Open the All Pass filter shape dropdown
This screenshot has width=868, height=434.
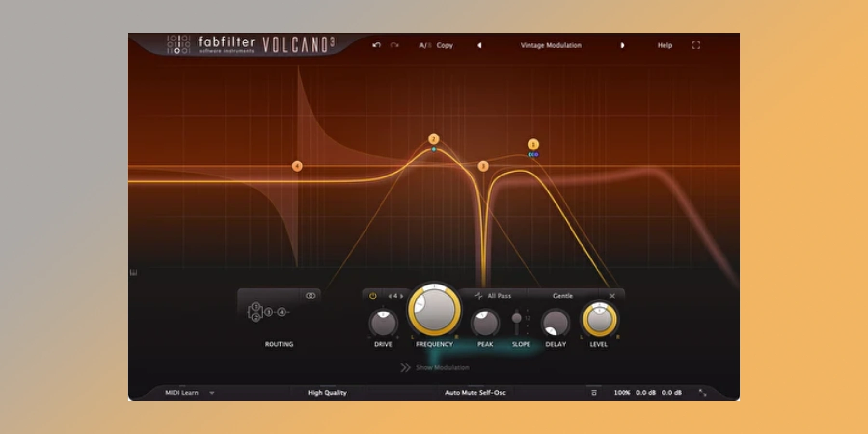click(x=493, y=296)
